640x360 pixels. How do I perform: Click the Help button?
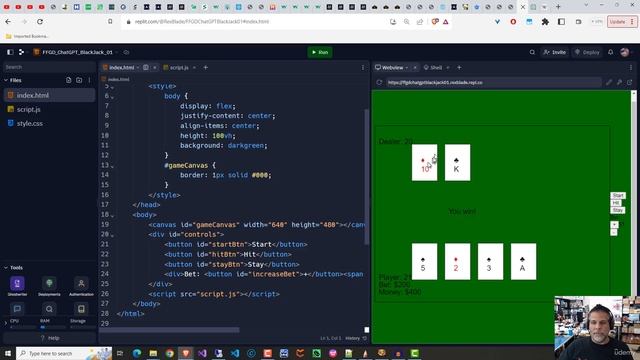pos(49,338)
